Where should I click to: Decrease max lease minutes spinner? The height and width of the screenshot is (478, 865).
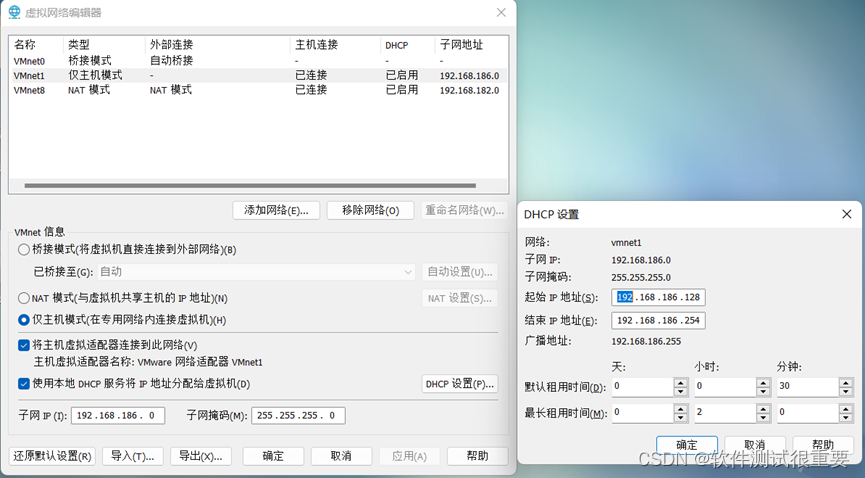pyautogui.click(x=846, y=417)
